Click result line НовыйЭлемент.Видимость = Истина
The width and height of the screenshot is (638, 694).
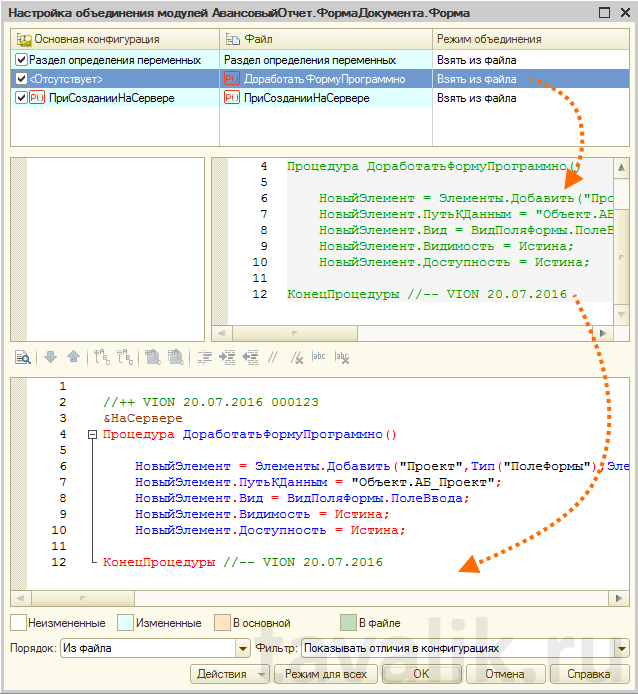(x=262, y=514)
